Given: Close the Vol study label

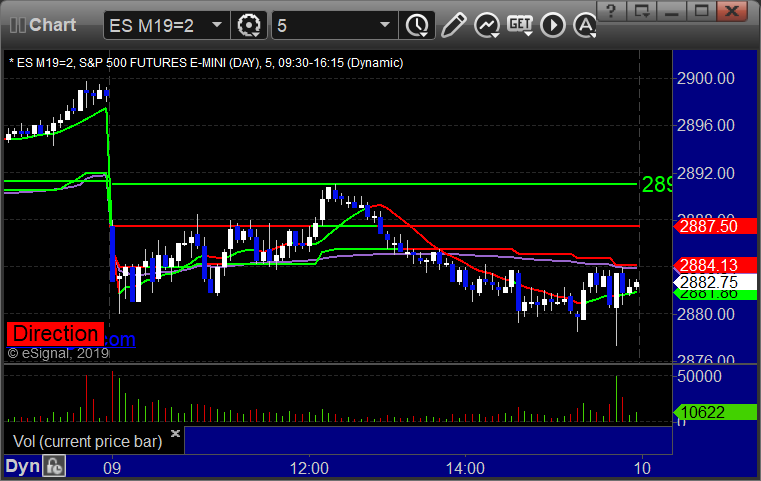Looking at the screenshot, I should pos(175,433).
